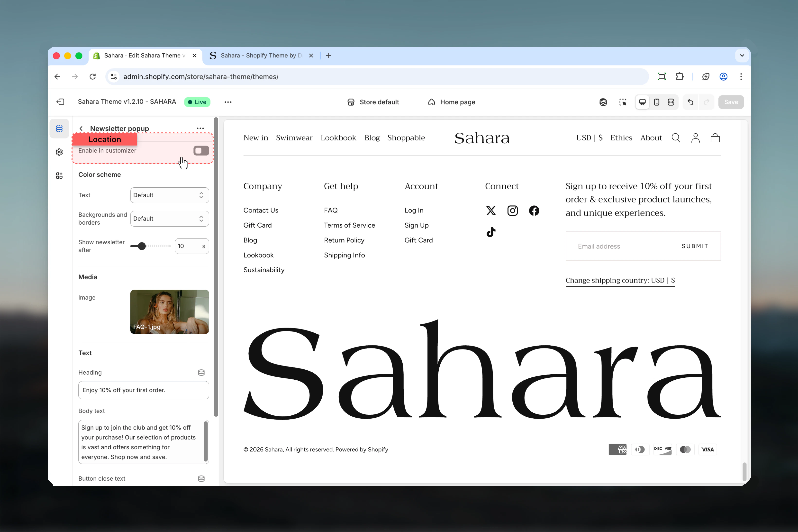This screenshot has height=532, width=798.
Task: Click the Facebook social icon
Action: (x=534, y=211)
